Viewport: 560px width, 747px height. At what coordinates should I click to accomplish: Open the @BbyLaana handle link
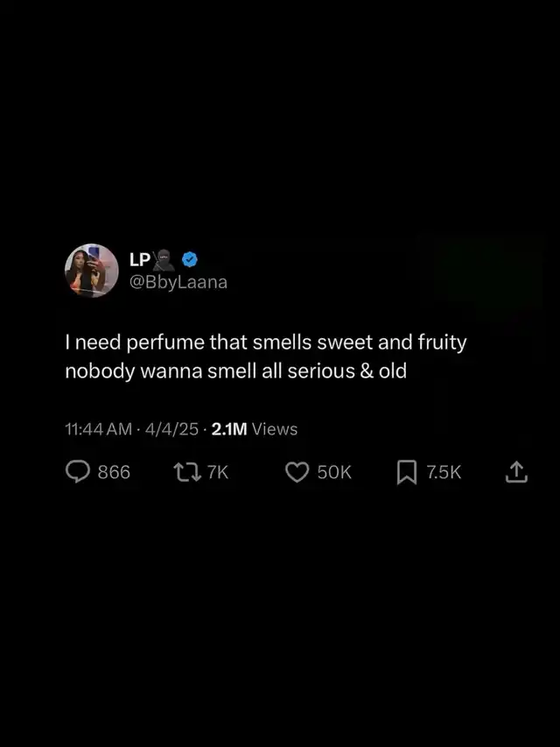[x=178, y=282]
